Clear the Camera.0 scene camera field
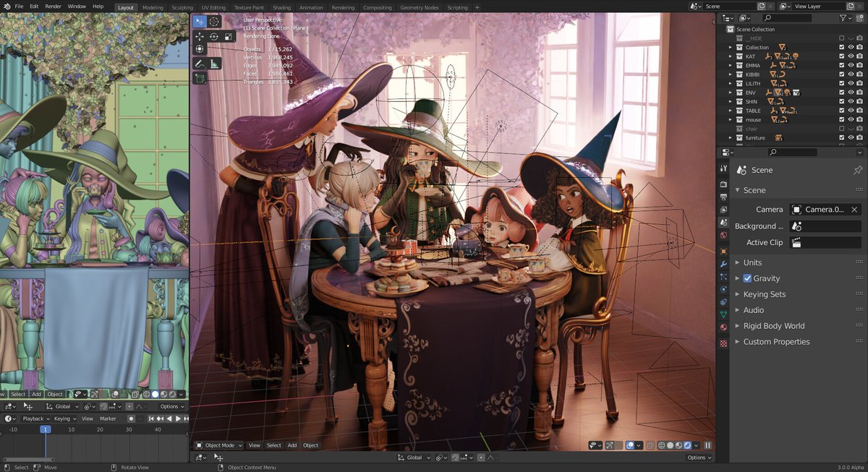 (853, 210)
